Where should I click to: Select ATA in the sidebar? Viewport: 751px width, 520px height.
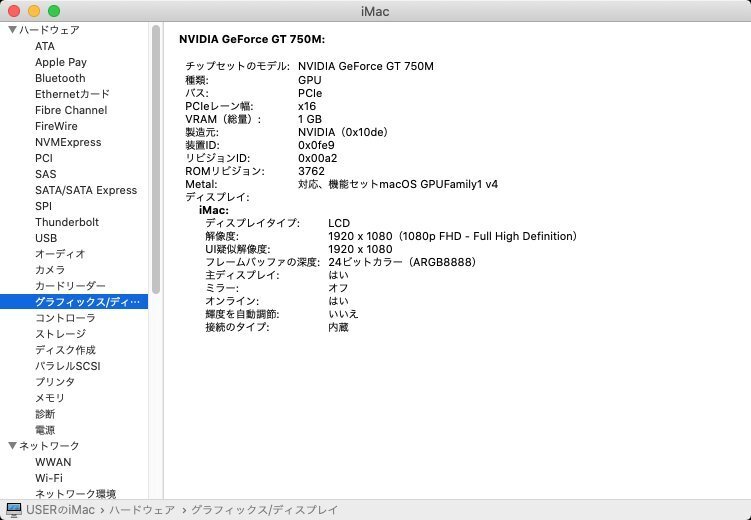click(45, 46)
